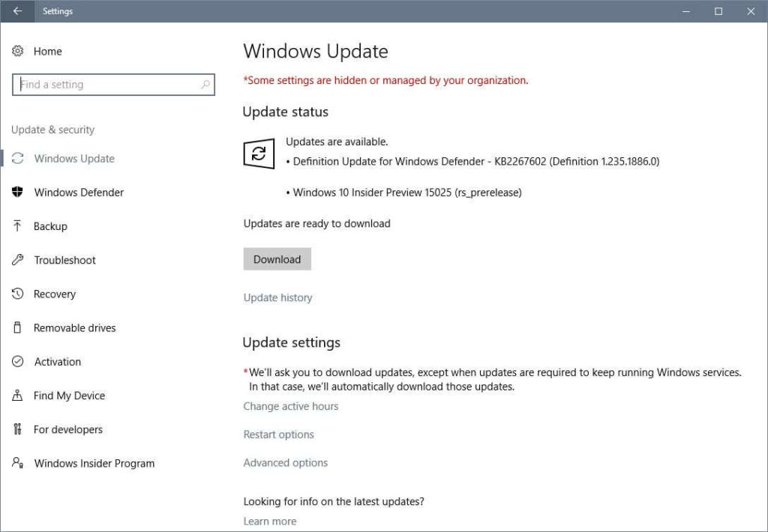The height and width of the screenshot is (532, 768).
Task: Select Windows Update in the sidebar
Action: pos(73,159)
